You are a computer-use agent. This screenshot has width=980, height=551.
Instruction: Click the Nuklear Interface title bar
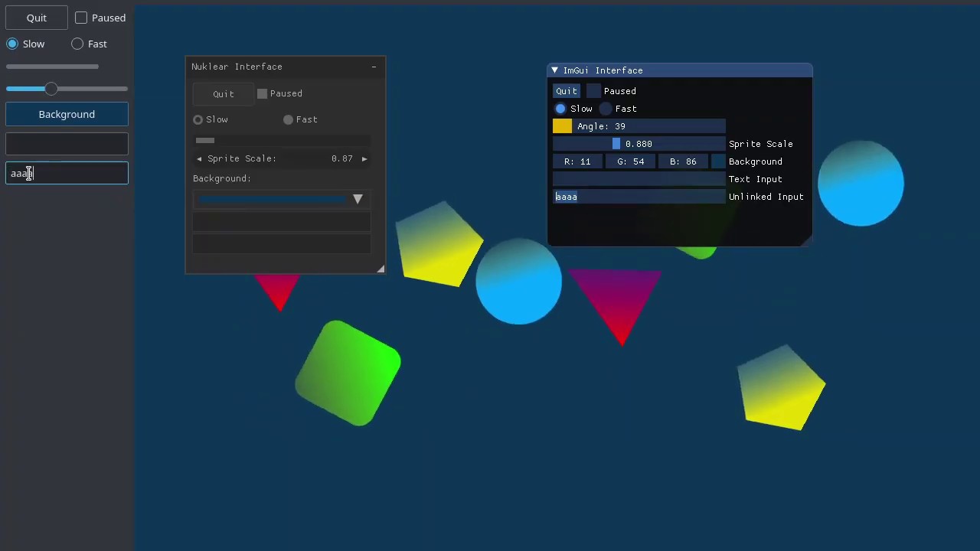click(x=286, y=67)
